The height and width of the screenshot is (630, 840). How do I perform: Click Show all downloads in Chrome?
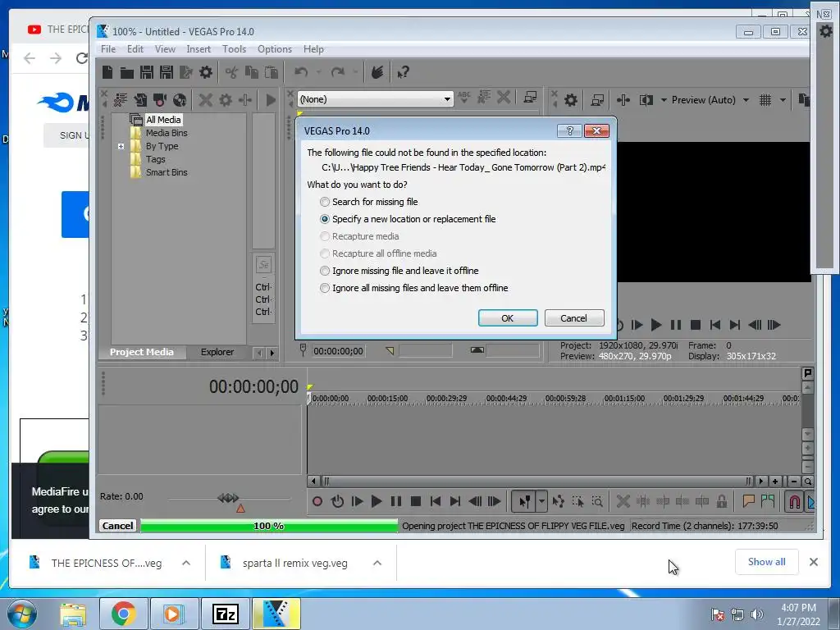pyautogui.click(x=767, y=562)
